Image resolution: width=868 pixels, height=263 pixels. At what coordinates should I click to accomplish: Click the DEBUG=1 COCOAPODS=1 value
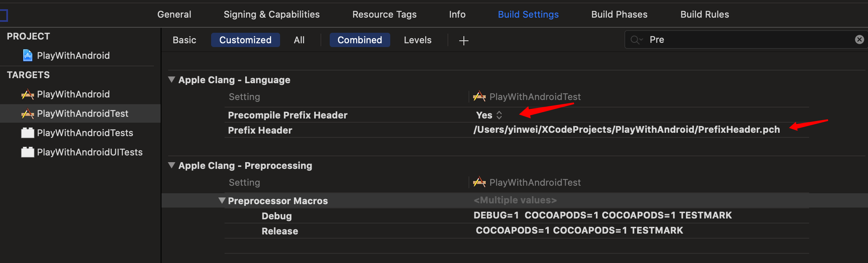coord(603,215)
